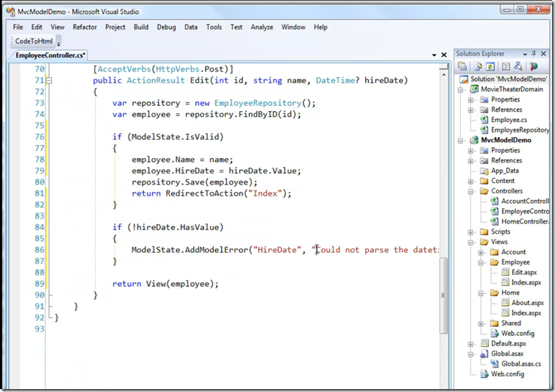This screenshot has width=555, height=392.
Task: Collapse the Views folder node
Action: tap(470, 242)
